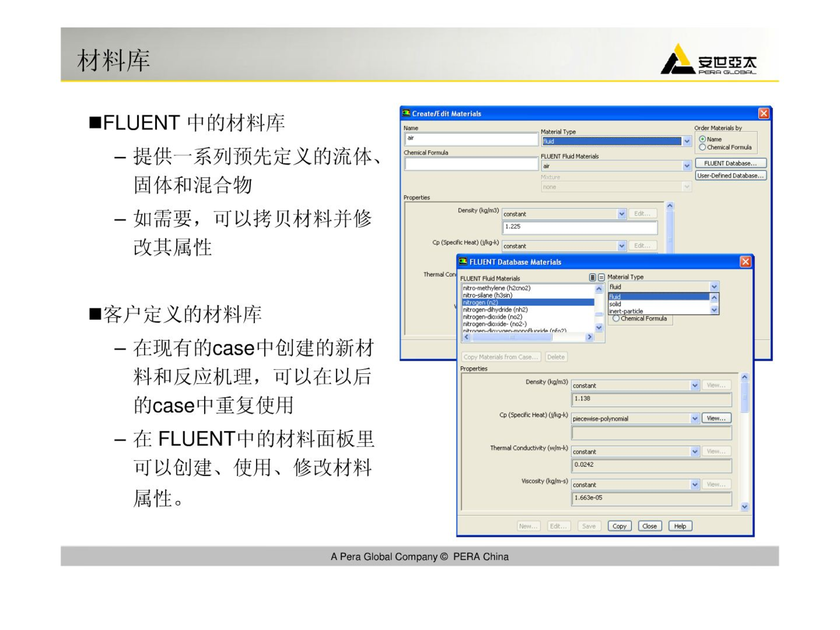Click up arrow of Database Properties scrollbar

pos(745,377)
